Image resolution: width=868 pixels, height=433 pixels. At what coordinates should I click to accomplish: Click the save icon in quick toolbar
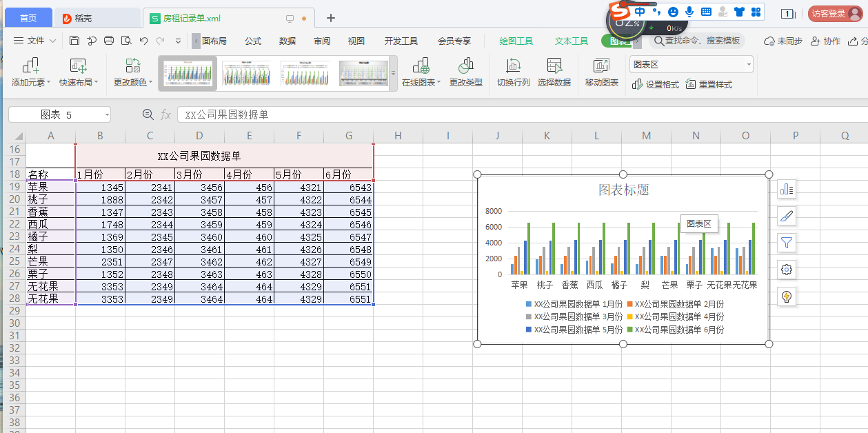(x=74, y=41)
